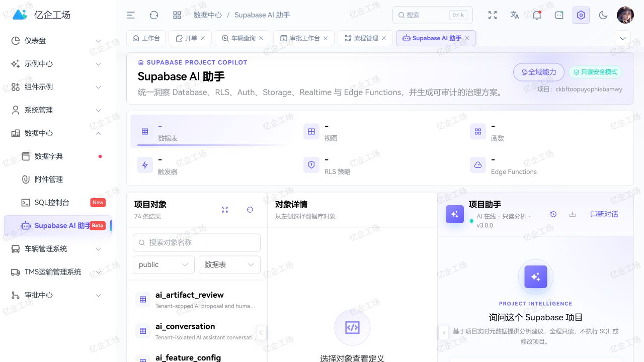Toggle fullscreen mode icon in header

[x=493, y=15]
